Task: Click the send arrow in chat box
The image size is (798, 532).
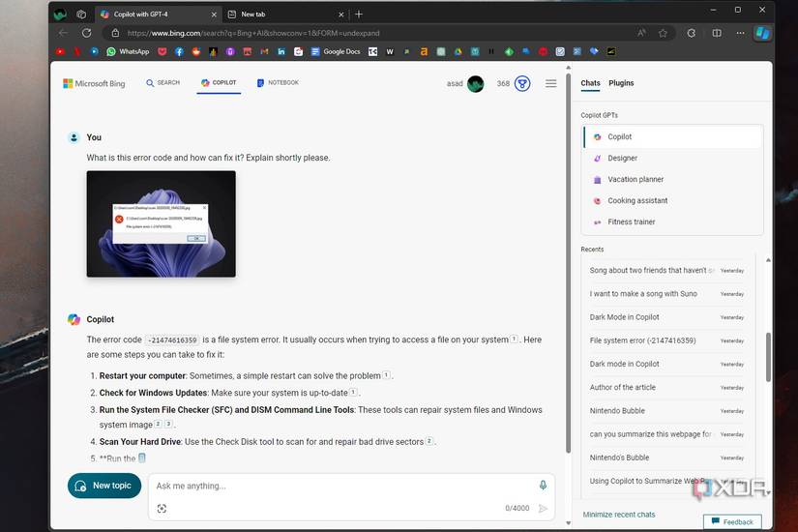Action: tap(543, 508)
